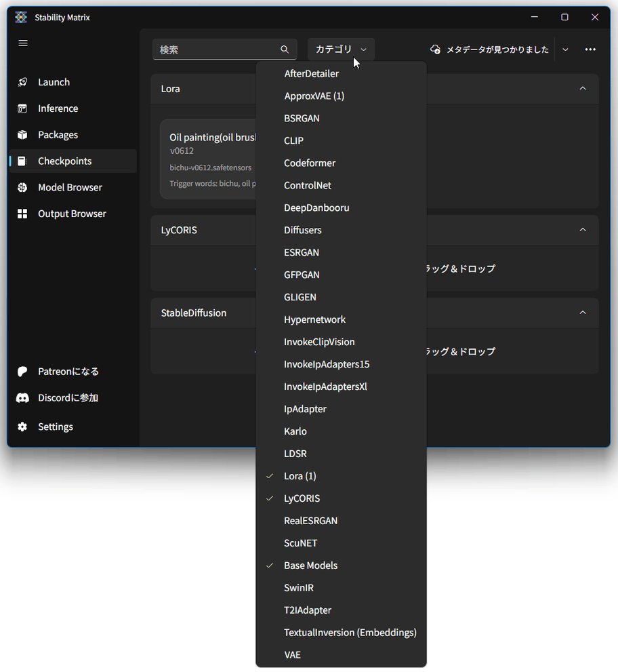This screenshot has width=618, height=672.
Task: Click the Packages box icon
Action: (22, 135)
